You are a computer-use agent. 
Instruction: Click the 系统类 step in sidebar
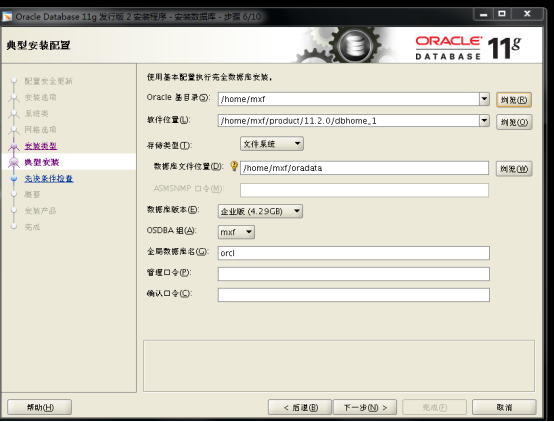point(36,113)
